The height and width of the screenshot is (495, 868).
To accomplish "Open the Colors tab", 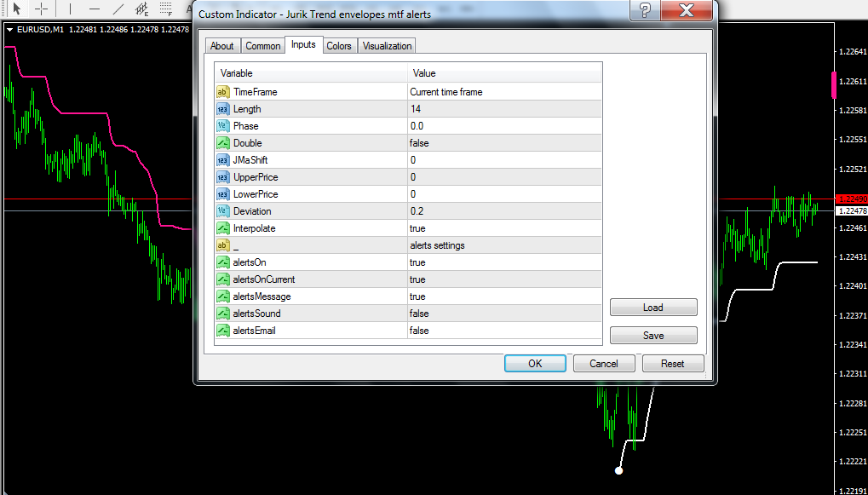I will point(339,46).
